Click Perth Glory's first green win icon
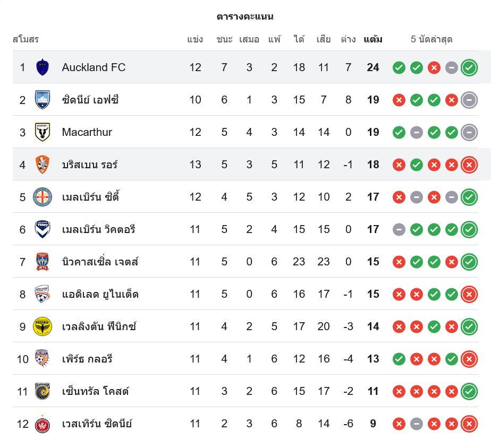This screenshot has width=491, height=448. pos(399,359)
